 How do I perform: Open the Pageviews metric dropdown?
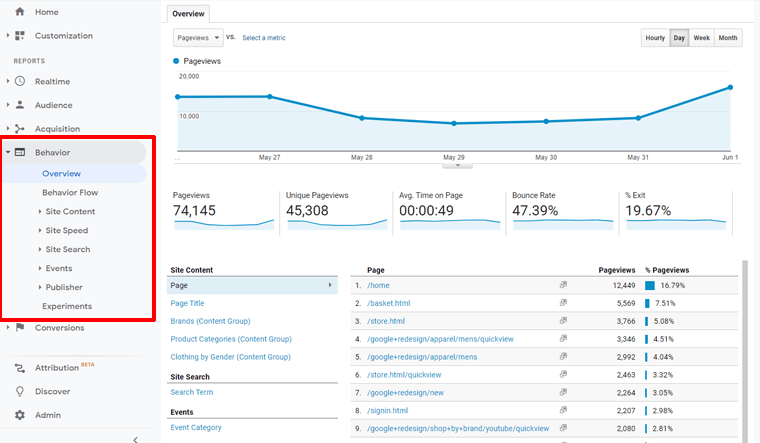198,38
